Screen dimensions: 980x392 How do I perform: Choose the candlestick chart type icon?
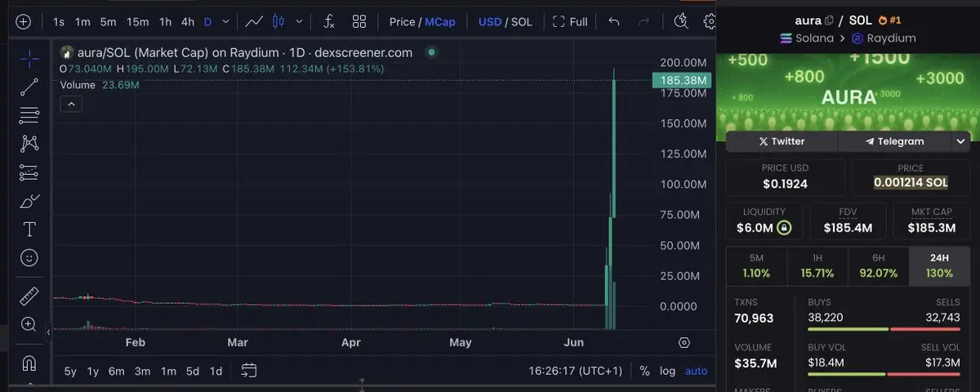pos(278,22)
